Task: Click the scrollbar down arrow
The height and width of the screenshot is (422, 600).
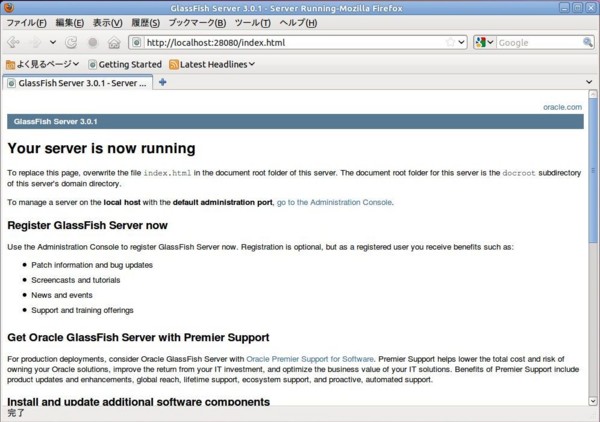Action: pos(593,401)
